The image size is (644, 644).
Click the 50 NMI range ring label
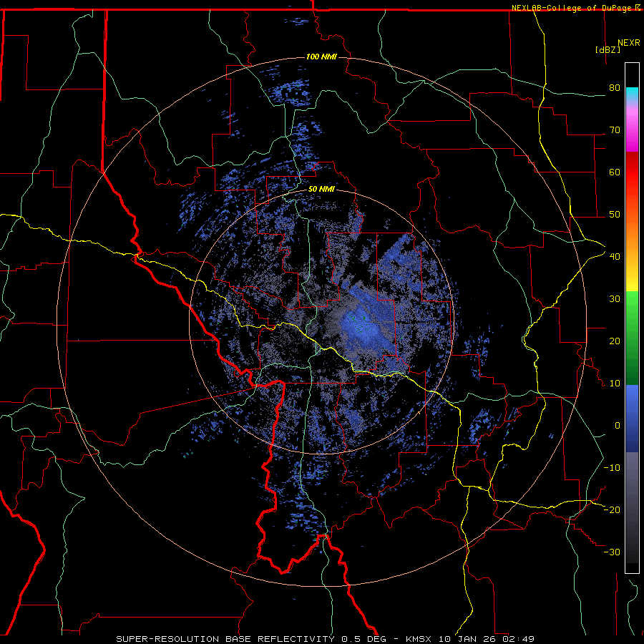(321, 190)
